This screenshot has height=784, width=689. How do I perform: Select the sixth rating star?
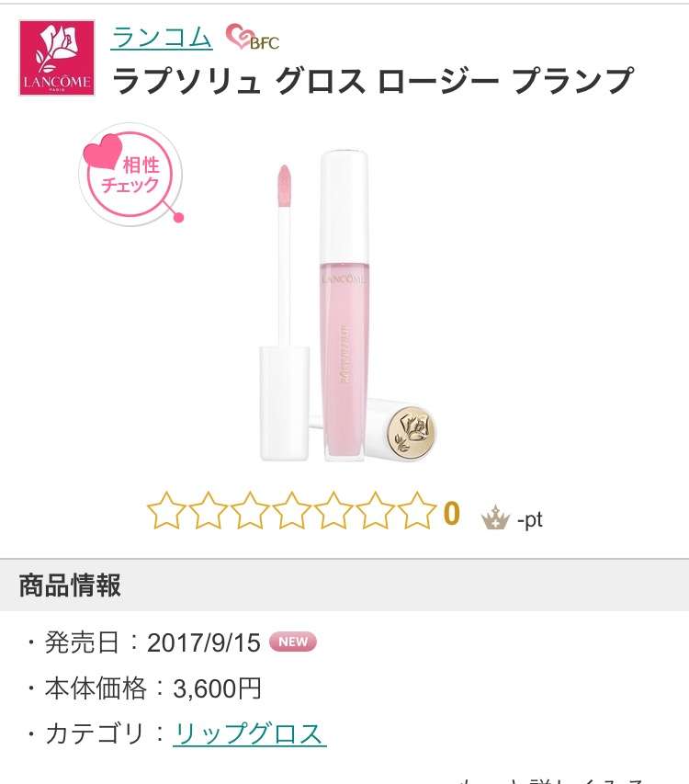point(375,510)
